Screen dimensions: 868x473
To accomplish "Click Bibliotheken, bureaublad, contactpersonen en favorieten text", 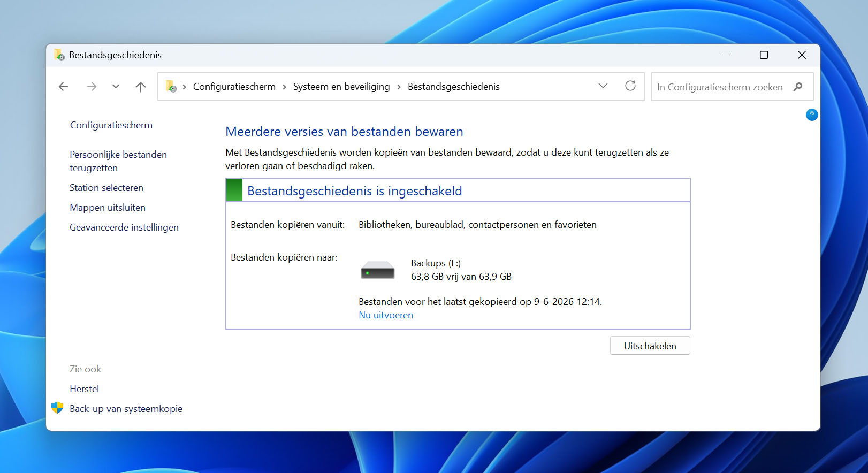I will [477, 225].
